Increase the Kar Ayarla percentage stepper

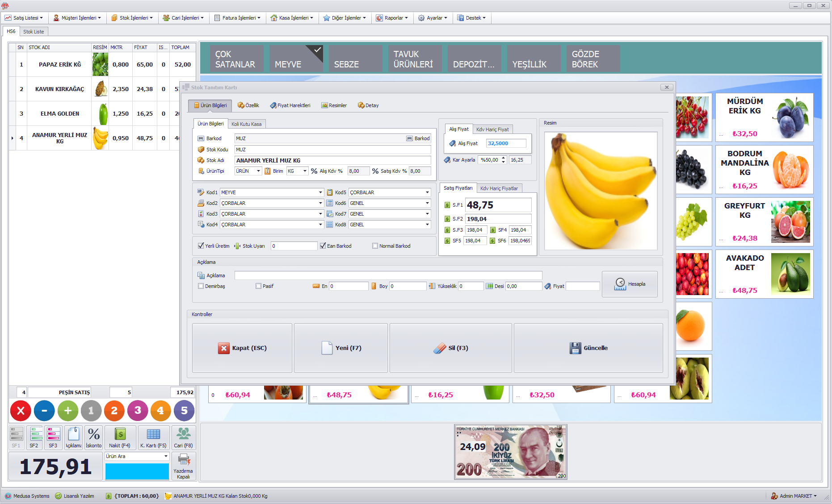504,158
